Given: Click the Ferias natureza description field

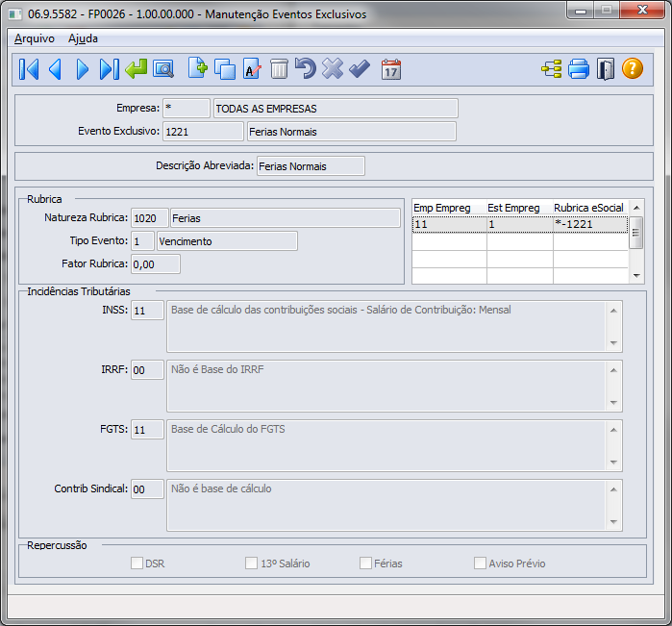Looking at the screenshot, I should (286, 218).
